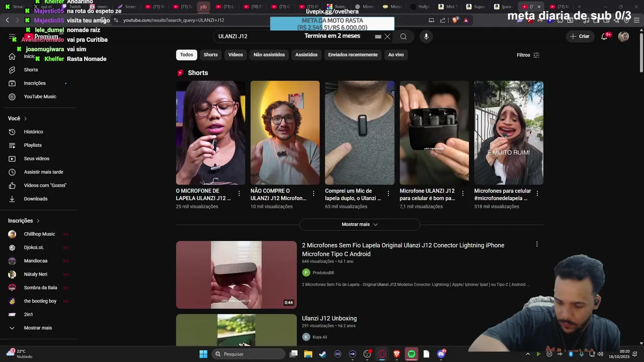Open the Ulanzi J12 Unboxing video title

point(329,318)
